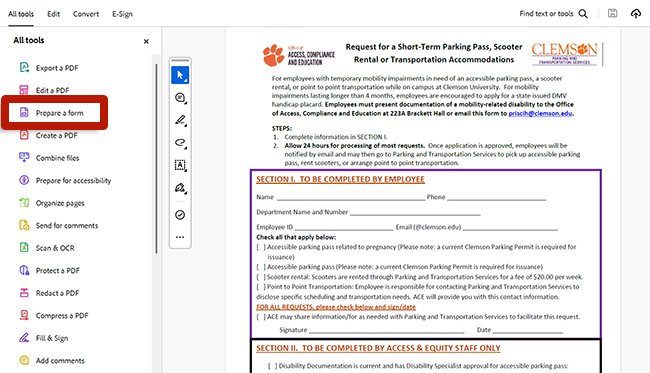Open the Find text or tools search
This screenshot has height=373, width=650.
tap(553, 14)
